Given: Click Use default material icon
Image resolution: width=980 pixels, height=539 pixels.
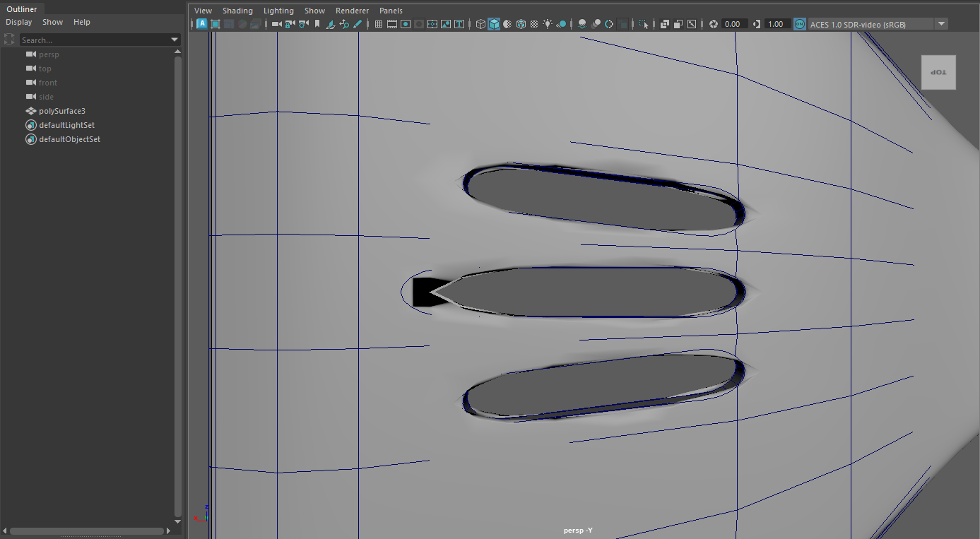Looking at the screenshot, I should pyautogui.click(x=507, y=24).
